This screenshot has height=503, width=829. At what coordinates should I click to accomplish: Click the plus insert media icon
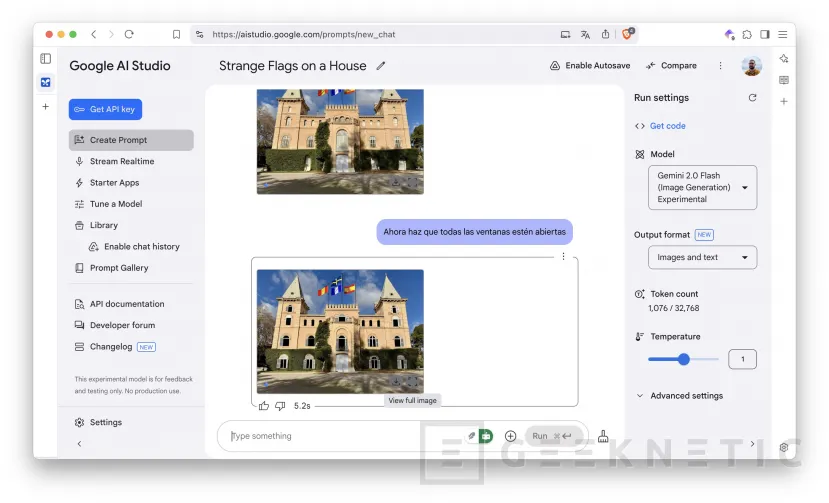(x=510, y=436)
